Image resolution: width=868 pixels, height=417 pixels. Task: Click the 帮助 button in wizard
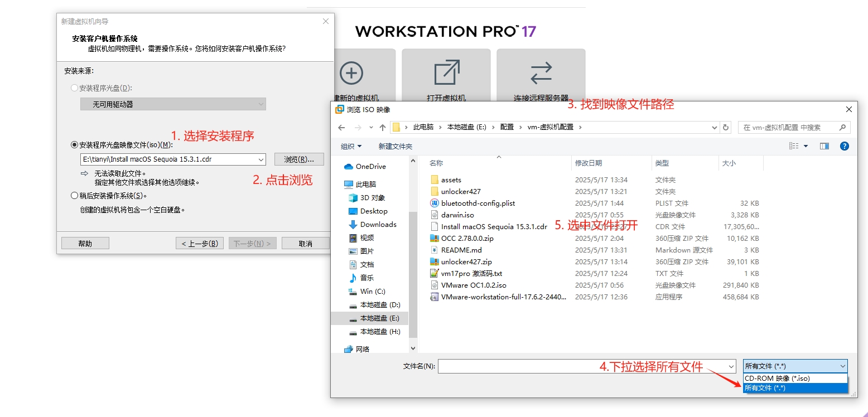click(x=85, y=244)
